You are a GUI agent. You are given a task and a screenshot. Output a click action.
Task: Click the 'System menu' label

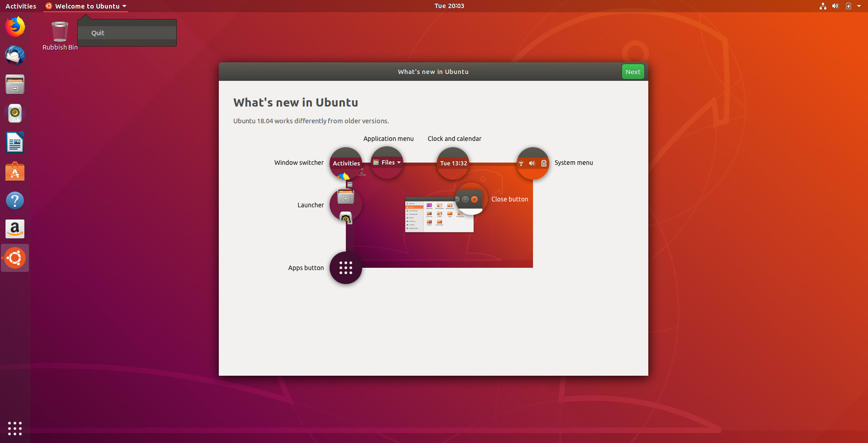tap(574, 163)
